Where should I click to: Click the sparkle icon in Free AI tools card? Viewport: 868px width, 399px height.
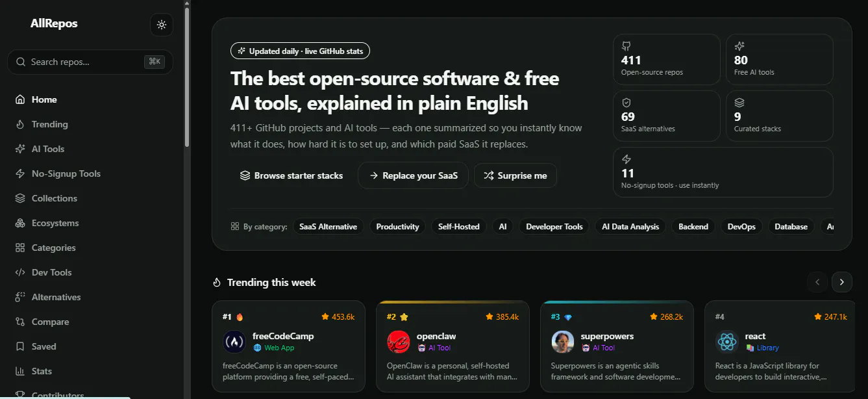click(x=739, y=46)
